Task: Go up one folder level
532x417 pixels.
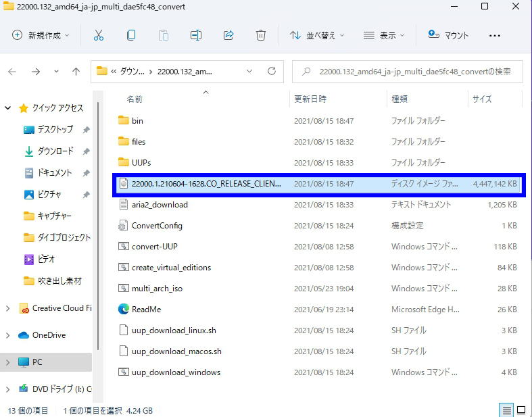Action: pyautogui.click(x=76, y=72)
